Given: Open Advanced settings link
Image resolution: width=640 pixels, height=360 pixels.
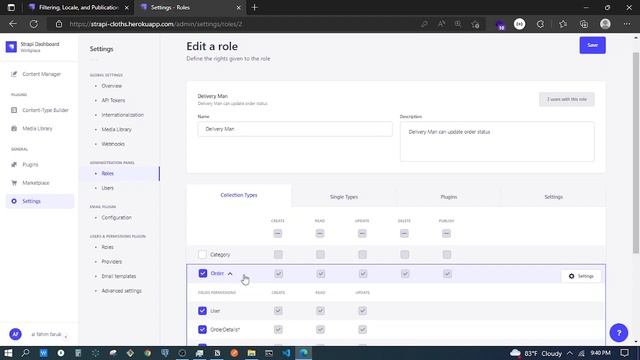Looking at the screenshot, I should [x=122, y=291].
